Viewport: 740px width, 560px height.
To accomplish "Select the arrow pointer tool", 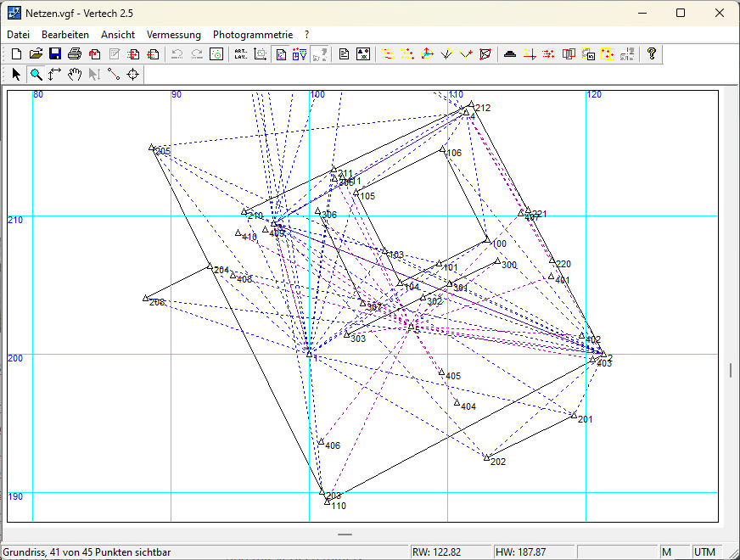I will point(16,75).
